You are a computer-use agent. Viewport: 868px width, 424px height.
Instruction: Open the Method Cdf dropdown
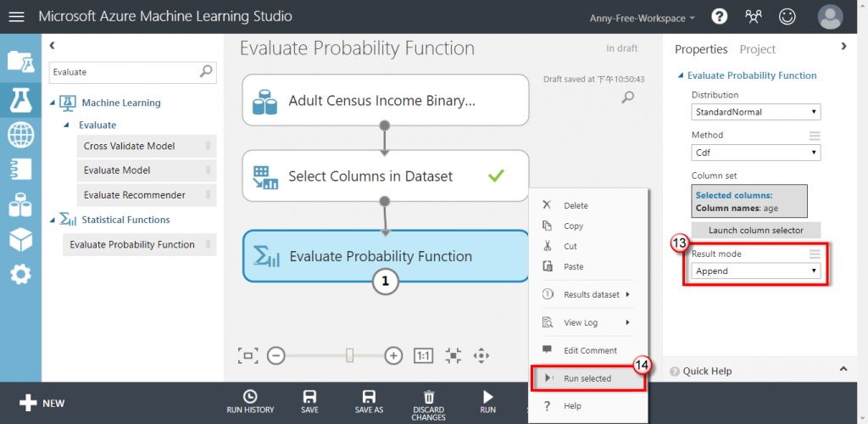(x=755, y=152)
